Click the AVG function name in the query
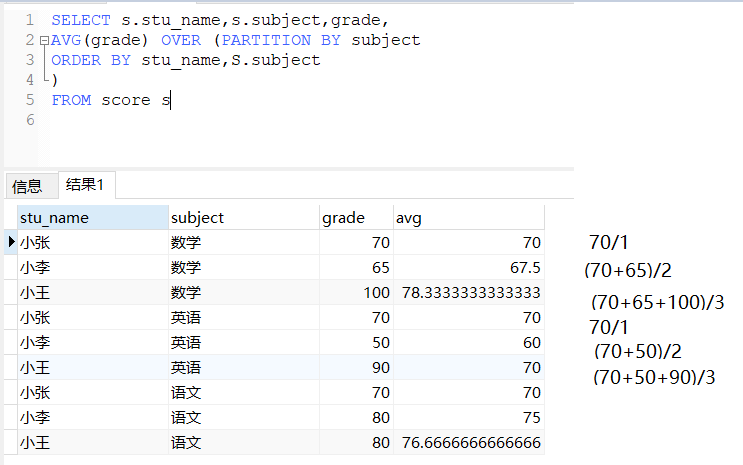This screenshot has height=465, width=743. 66,40
